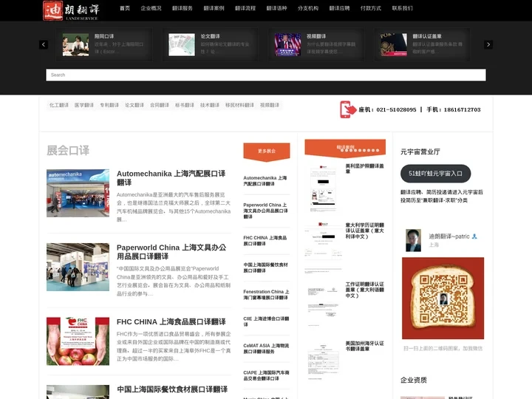Viewport: 532px width, 399px height.
Task: Open 美国加州海牙认证书翻译盖章 case link
Action: [365, 346]
